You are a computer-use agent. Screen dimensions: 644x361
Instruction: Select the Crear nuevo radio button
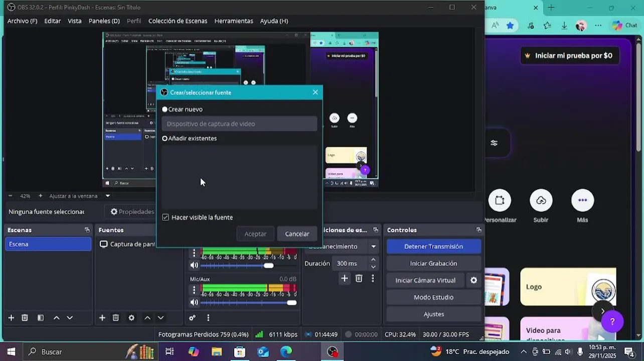pos(165,109)
